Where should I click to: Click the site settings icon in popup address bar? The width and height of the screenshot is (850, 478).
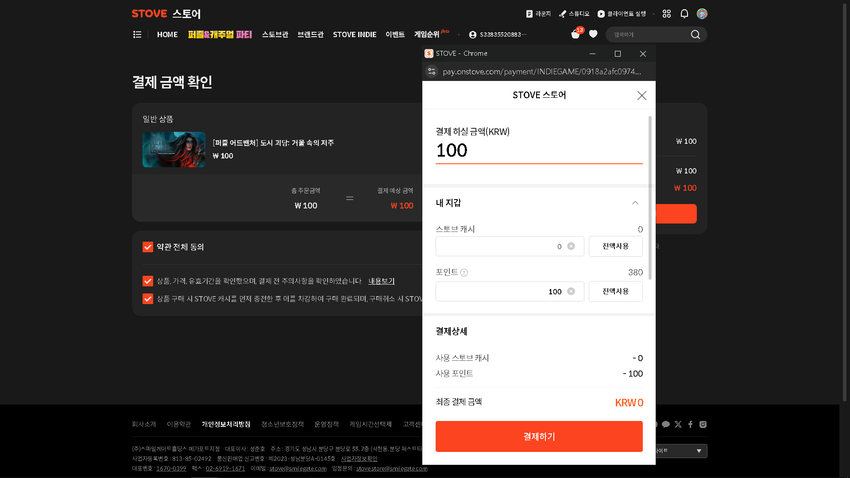[x=432, y=72]
